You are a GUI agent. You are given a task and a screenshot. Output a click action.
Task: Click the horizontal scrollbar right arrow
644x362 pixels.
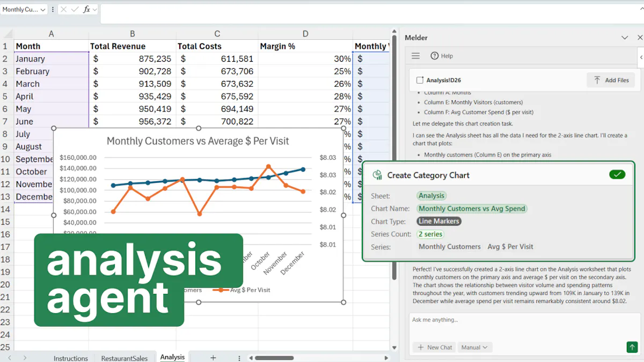click(x=386, y=358)
